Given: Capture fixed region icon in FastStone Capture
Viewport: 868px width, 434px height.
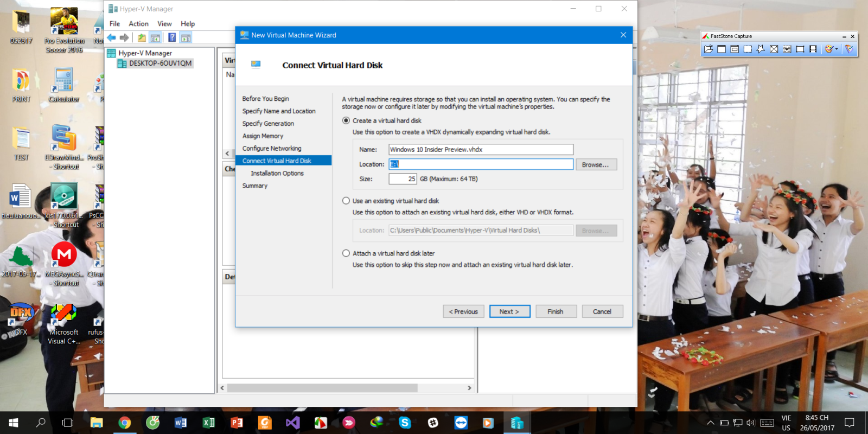Looking at the screenshot, I should [800, 49].
